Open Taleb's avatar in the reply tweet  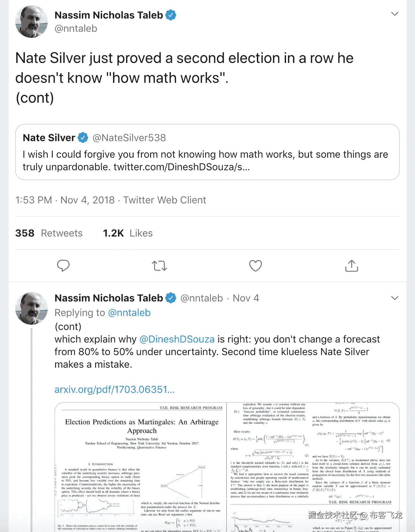point(31,308)
